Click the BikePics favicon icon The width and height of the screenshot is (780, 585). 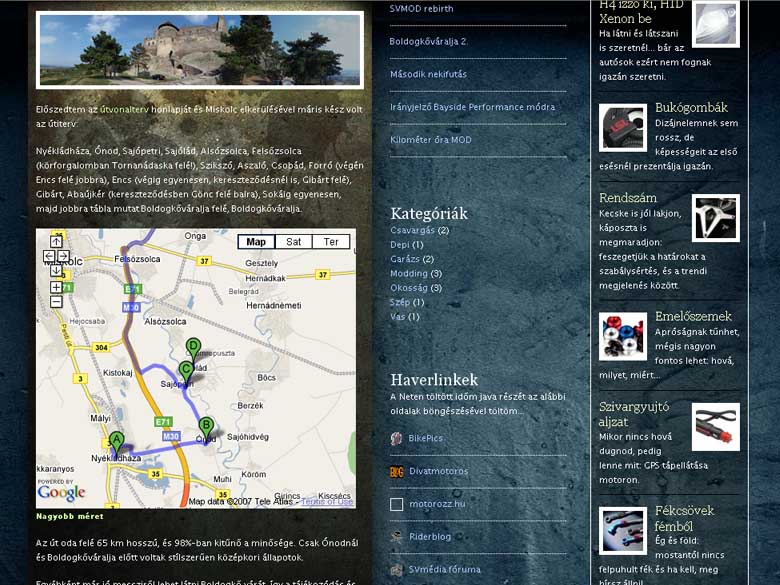click(x=397, y=438)
